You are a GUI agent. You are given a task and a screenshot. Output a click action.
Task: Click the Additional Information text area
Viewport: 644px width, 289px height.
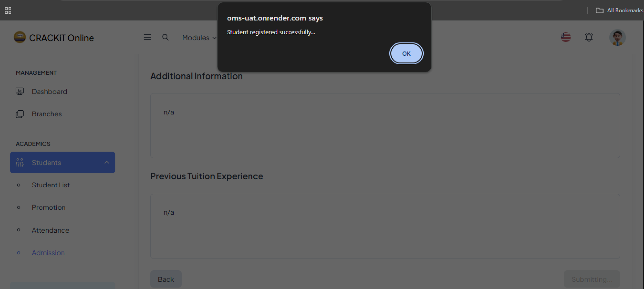coord(385,126)
